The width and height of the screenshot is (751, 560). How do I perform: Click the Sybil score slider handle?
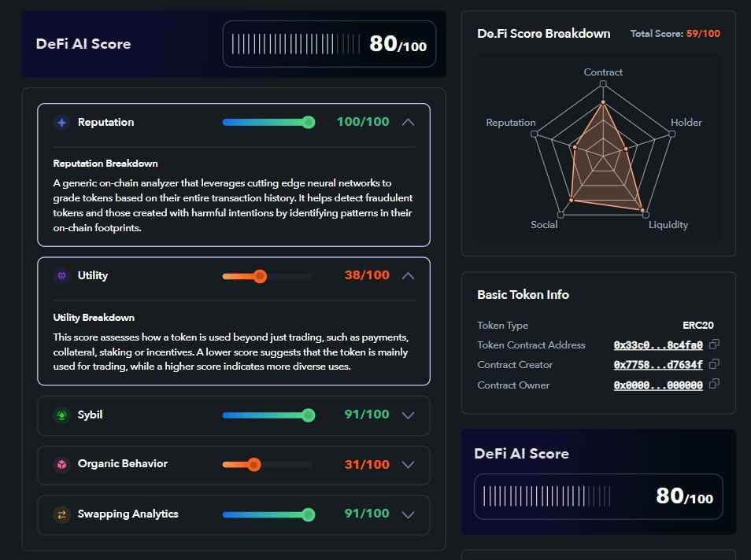309,415
